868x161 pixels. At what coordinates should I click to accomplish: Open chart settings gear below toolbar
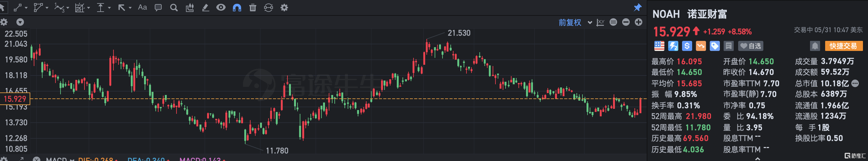click(4, 22)
